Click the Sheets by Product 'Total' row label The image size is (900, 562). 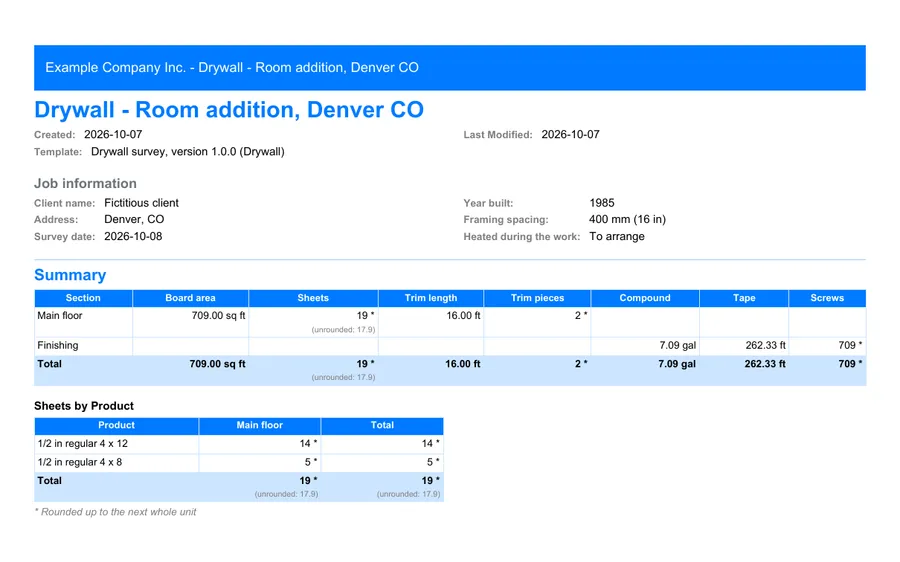coord(49,480)
